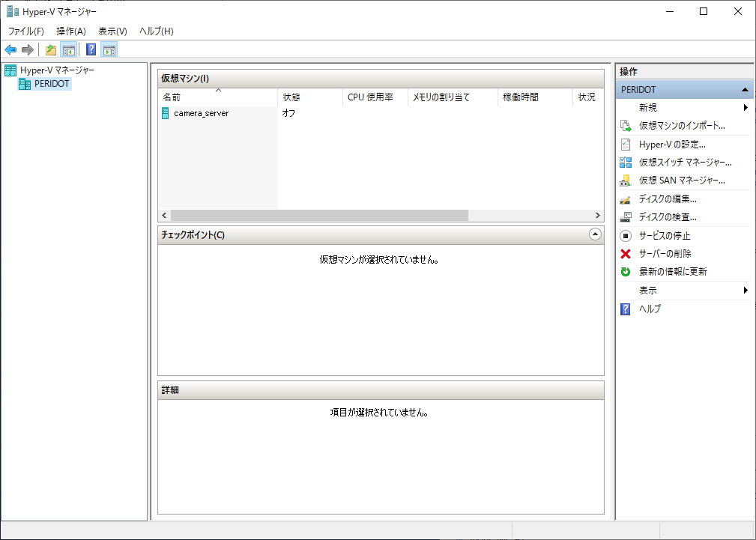This screenshot has width=756, height=540.
Task: Click the blue Help toolbar icon
Action: coord(91,49)
